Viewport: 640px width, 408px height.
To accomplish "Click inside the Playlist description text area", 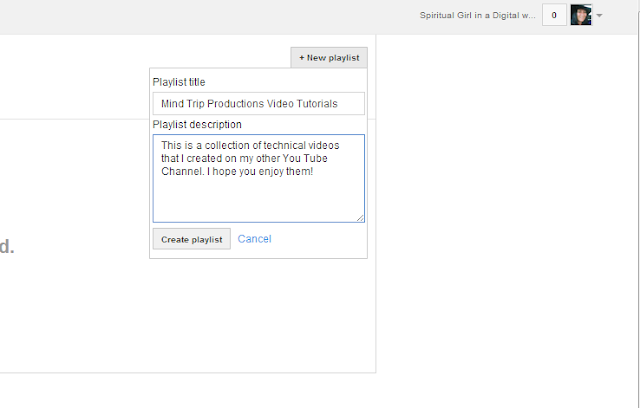I will click(x=259, y=178).
